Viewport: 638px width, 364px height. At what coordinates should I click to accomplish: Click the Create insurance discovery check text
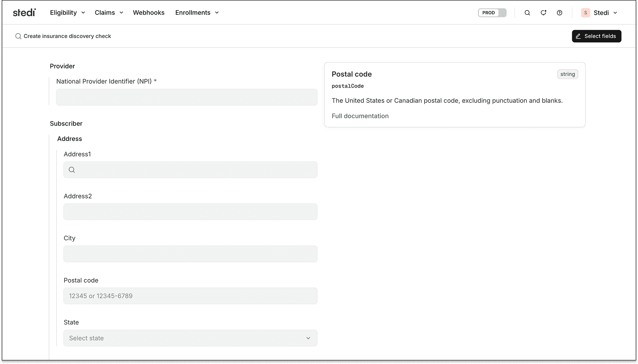tap(68, 36)
